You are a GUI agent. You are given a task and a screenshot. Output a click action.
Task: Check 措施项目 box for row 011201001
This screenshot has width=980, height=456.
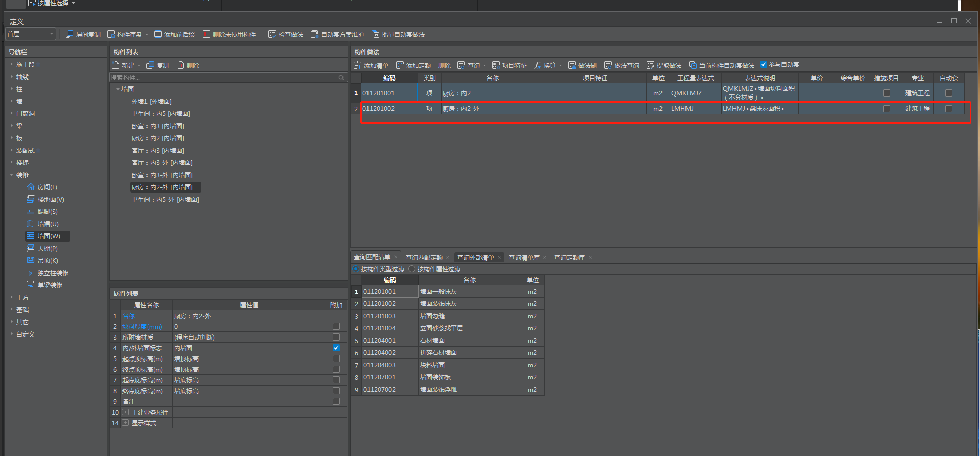[x=887, y=93]
